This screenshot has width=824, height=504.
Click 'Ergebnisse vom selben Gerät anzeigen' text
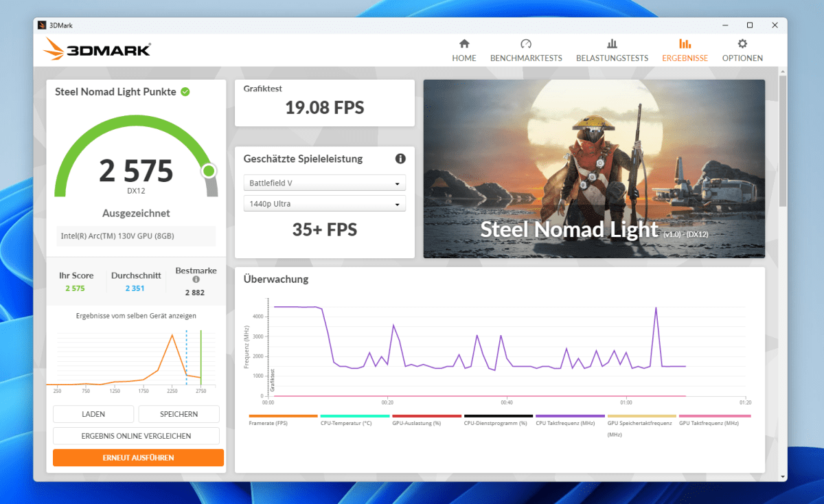[x=136, y=316]
